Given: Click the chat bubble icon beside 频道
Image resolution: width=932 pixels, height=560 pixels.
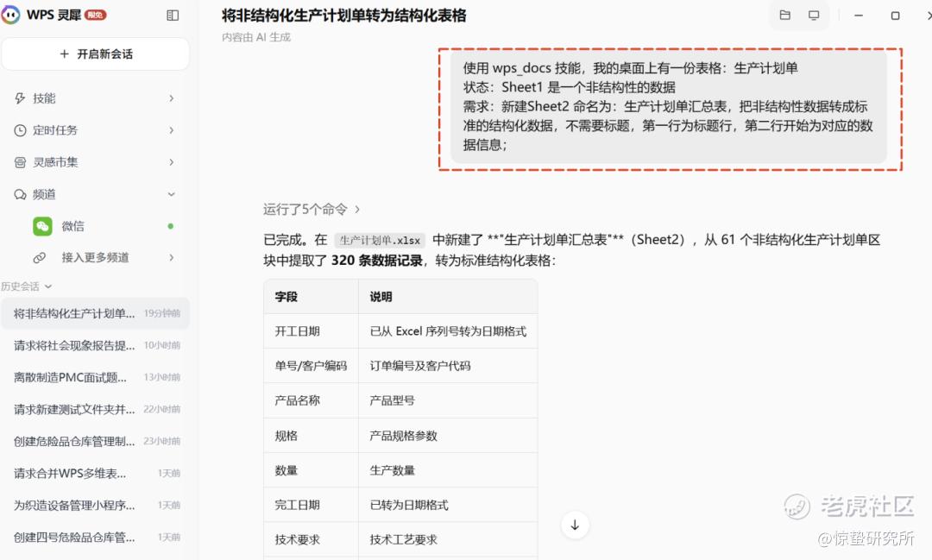Looking at the screenshot, I should point(20,194).
